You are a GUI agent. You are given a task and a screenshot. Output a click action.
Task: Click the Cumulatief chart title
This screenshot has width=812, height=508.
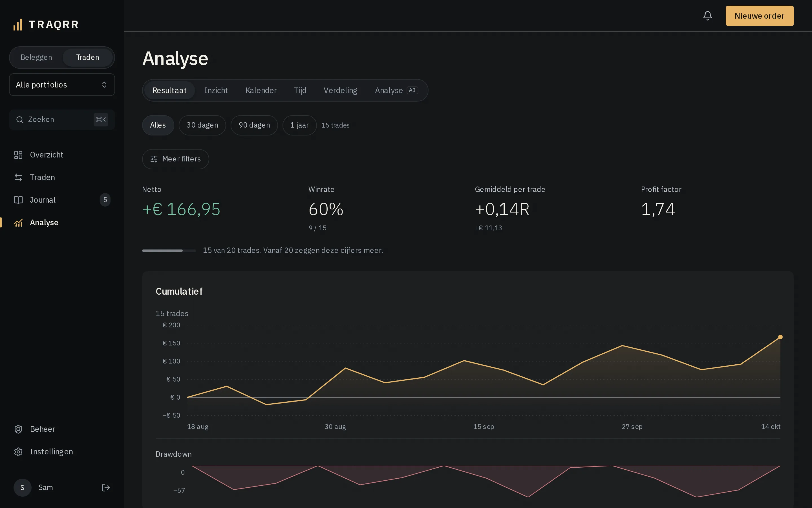[x=179, y=291]
